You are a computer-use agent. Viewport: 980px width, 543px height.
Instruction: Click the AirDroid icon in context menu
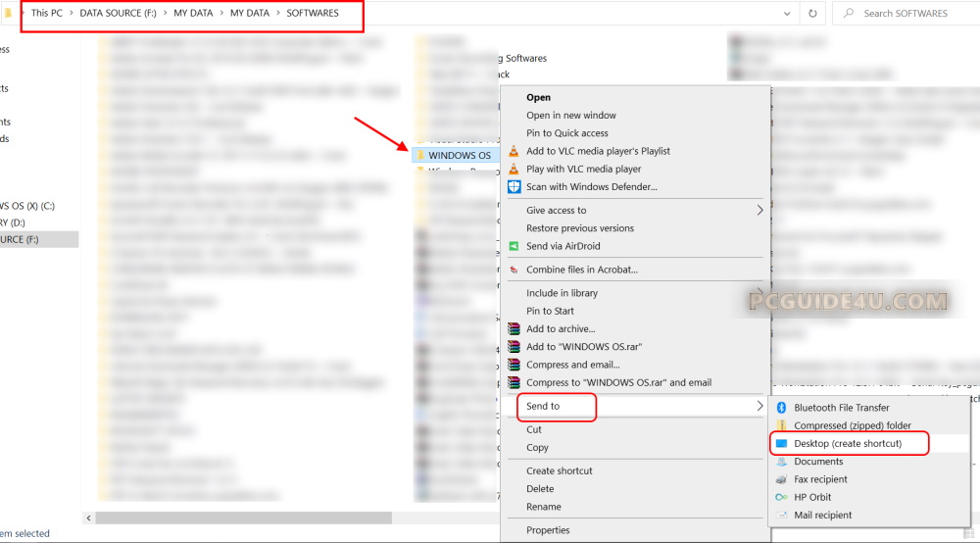(x=514, y=246)
